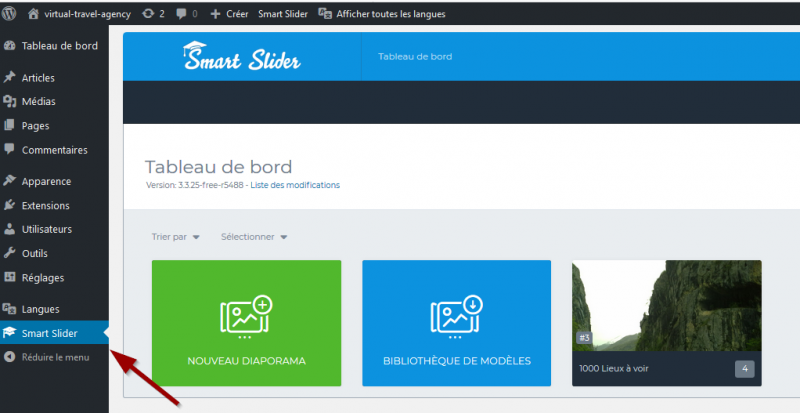Image resolution: width=800 pixels, height=413 pixels.
Task: Click the Pages icon in sidebar
Action: point(10,125)
